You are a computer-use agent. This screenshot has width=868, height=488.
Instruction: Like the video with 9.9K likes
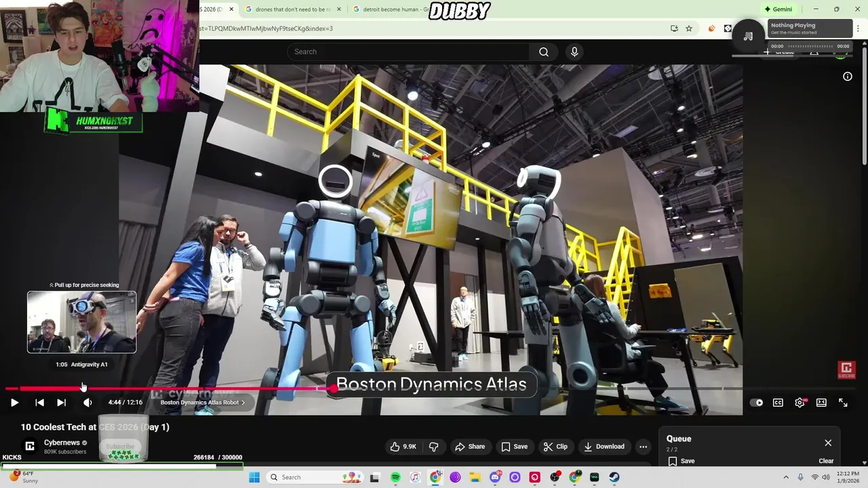(x=403, y=447)
